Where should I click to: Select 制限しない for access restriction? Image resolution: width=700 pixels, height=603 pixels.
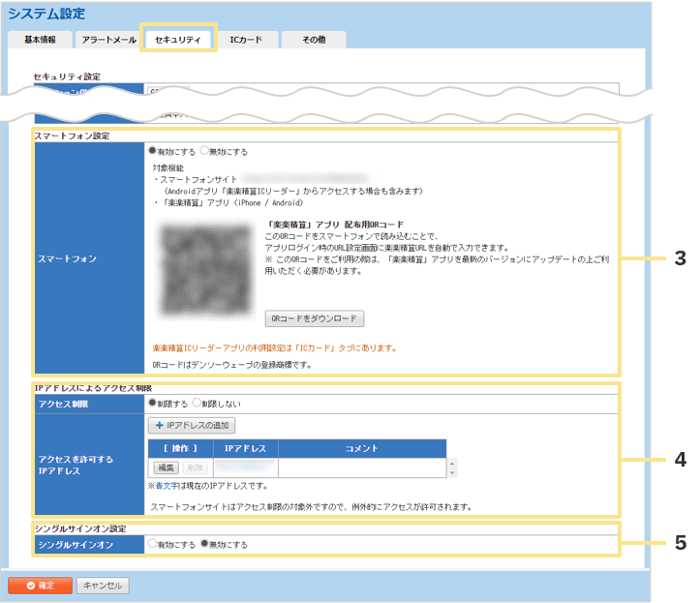tap(197, 403)
